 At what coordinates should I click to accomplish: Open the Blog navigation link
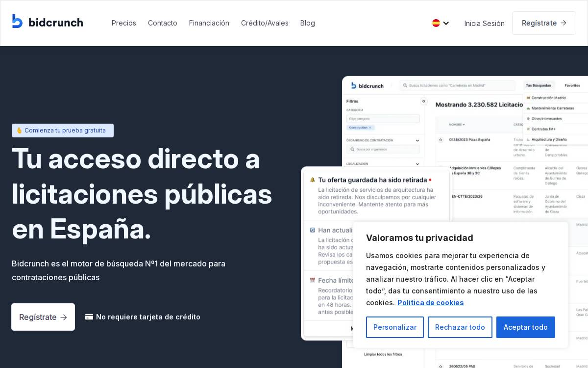tap(308, 23)
